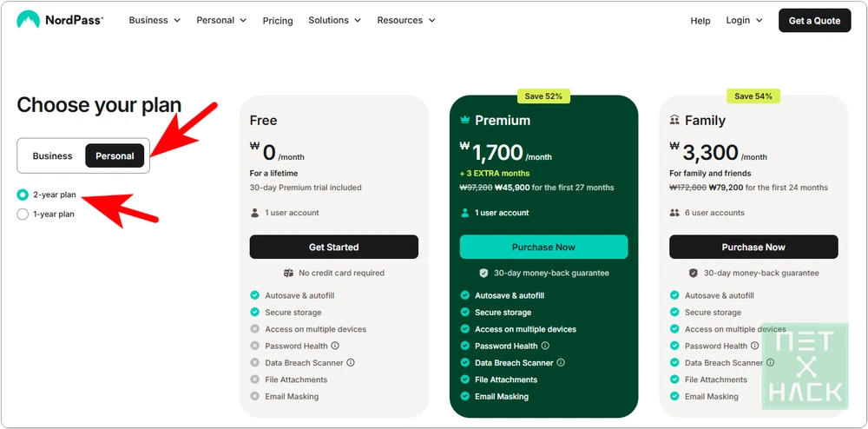Expand the Login dropdown

click(744, 20)
